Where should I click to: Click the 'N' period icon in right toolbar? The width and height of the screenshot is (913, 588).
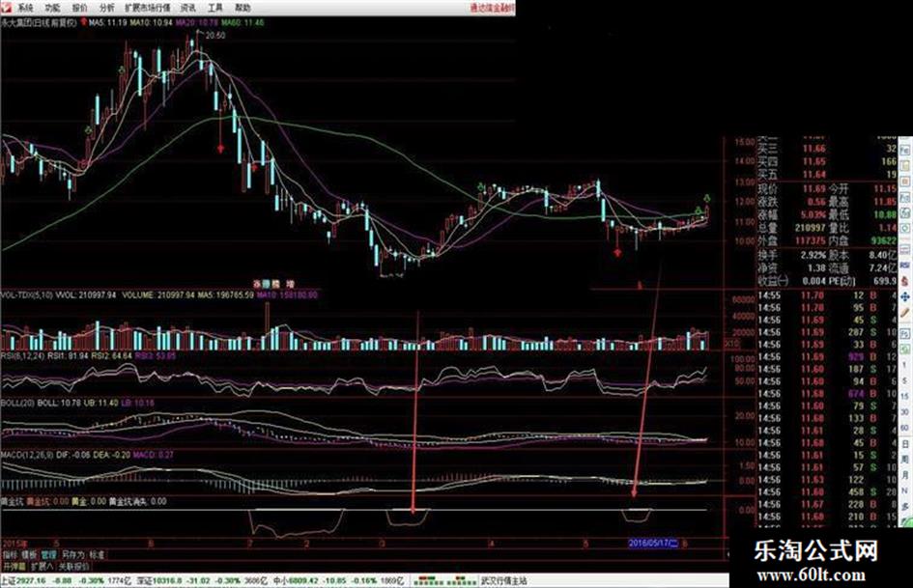[905, 490]
